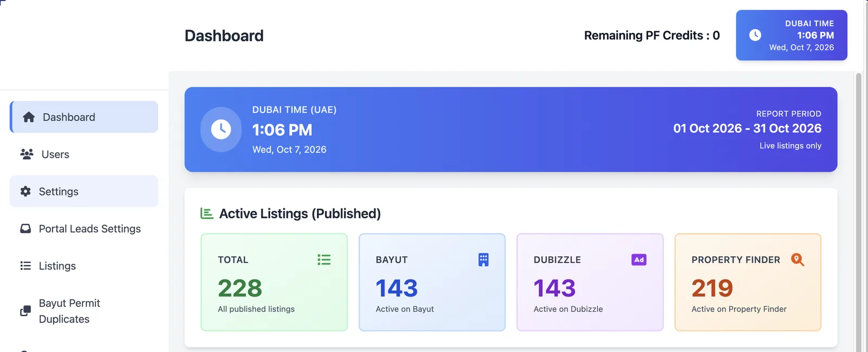The height and width of the screenshot is (352, 868).
Task: Click the clock icon in the header Dubai Time widget
Action: click(x=755, y=35)
